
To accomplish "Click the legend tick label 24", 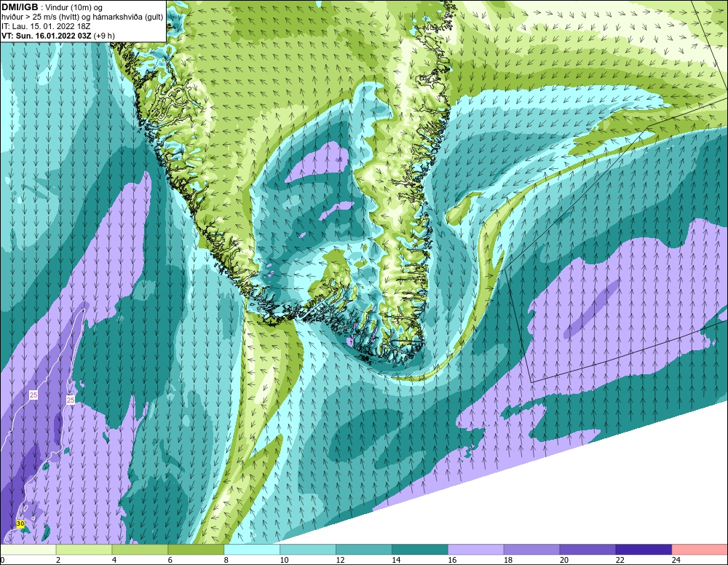I will 676,560.
